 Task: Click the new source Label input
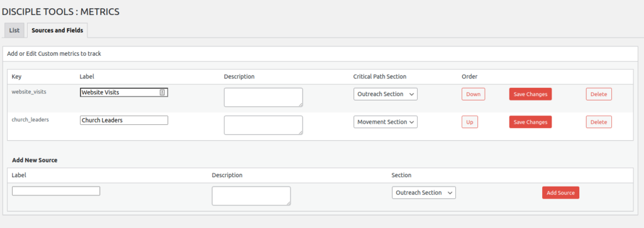(56, 191)
